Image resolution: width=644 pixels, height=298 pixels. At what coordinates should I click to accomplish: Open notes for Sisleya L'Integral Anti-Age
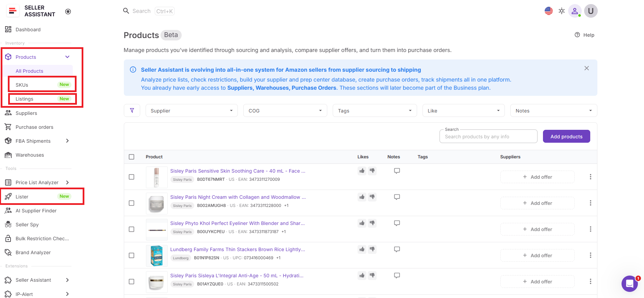coord(397,276)
